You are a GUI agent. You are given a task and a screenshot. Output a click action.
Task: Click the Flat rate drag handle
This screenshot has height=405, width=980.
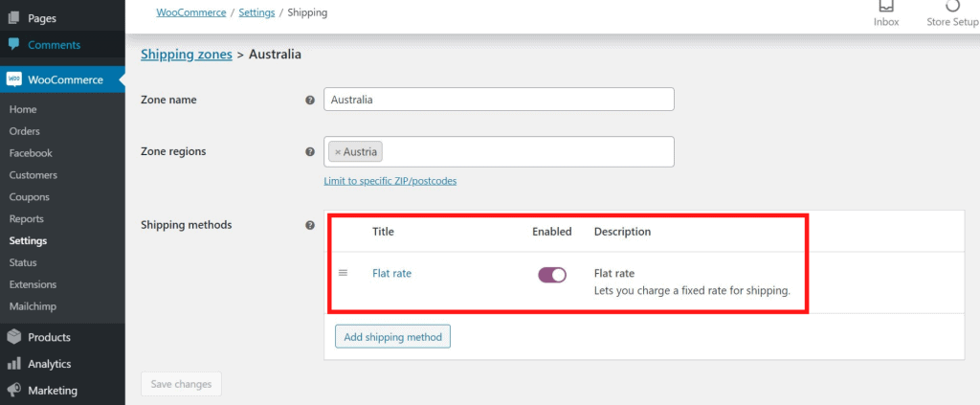(343, 273)
